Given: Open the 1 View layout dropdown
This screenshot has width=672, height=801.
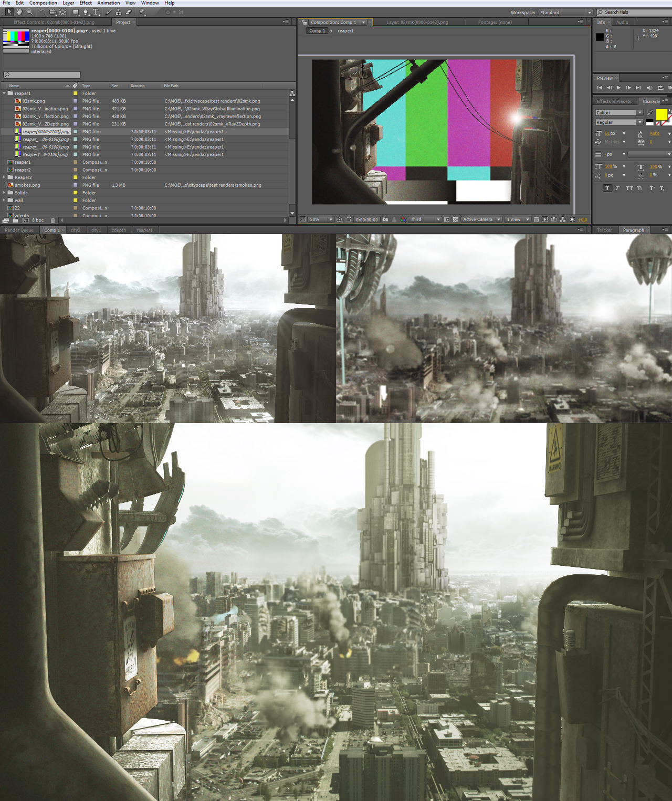Looking at the screenshot, I should coord(518,219).
